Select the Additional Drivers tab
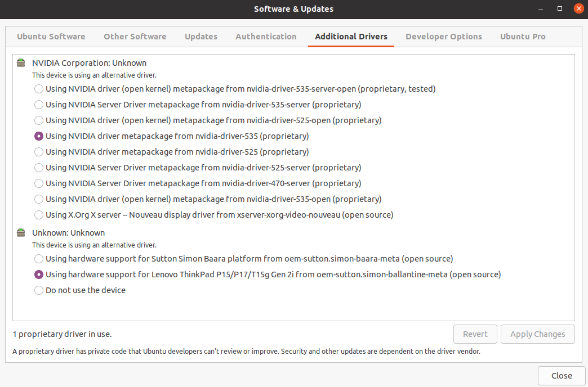The width and height of the screenshot is (588, 387). pos(351,37)
